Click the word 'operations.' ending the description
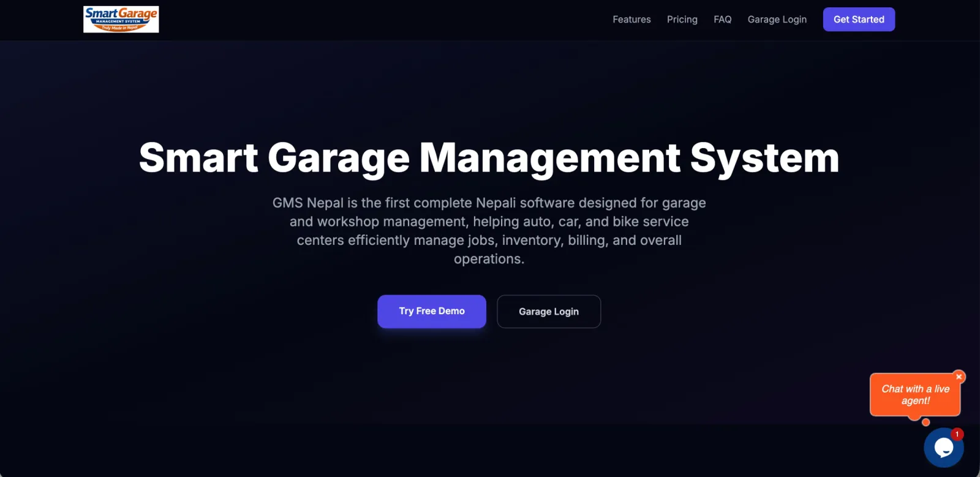Image resolution: width=980 pixels, height=477 pixels. (x=489, y=259)
